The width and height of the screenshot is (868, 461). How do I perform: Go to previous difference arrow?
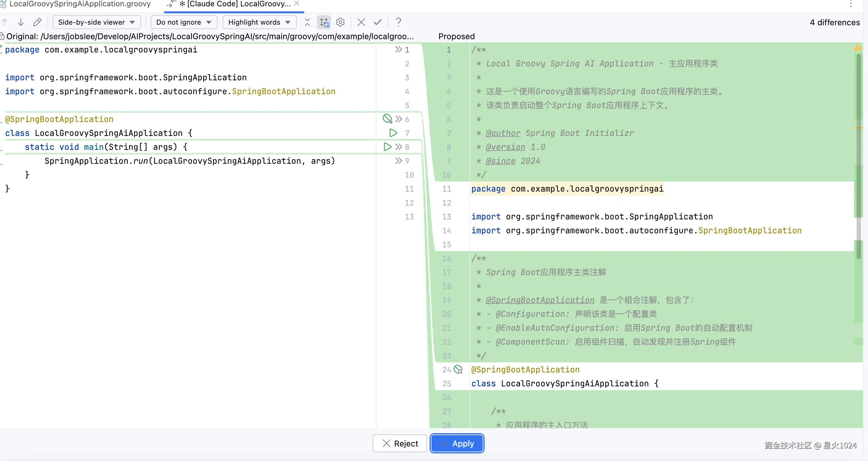(x=5, y=22)
